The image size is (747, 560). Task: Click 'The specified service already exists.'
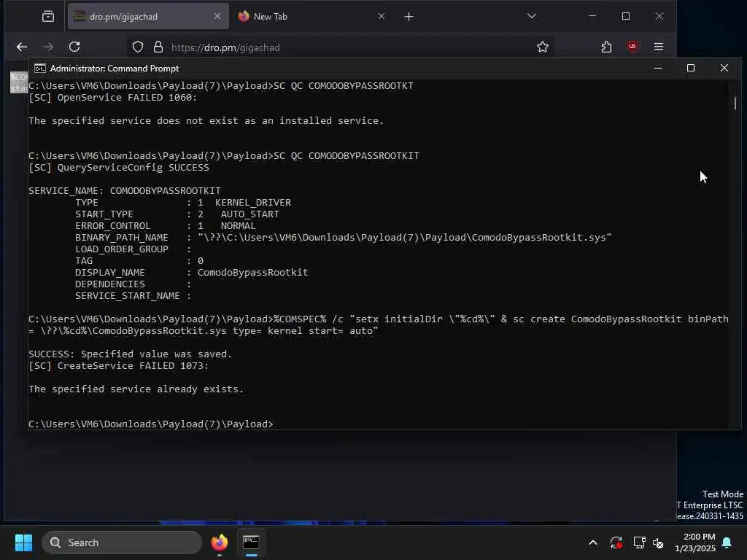click(136, 389)
